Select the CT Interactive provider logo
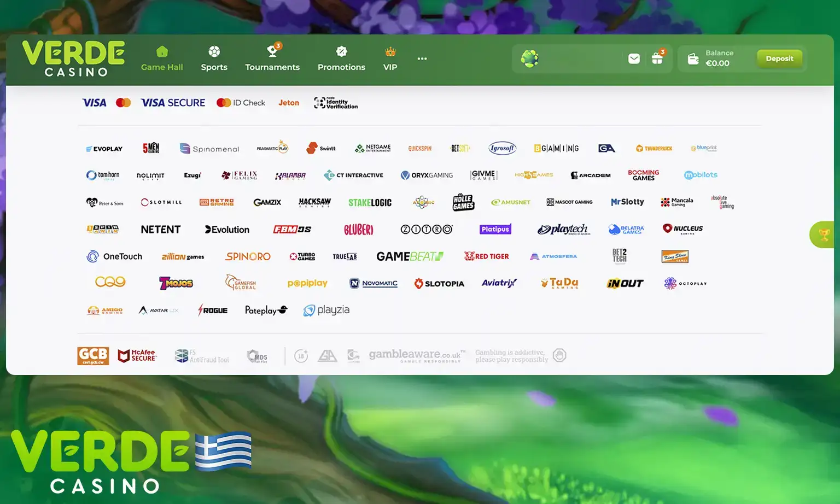 click(x=353, y=175)
